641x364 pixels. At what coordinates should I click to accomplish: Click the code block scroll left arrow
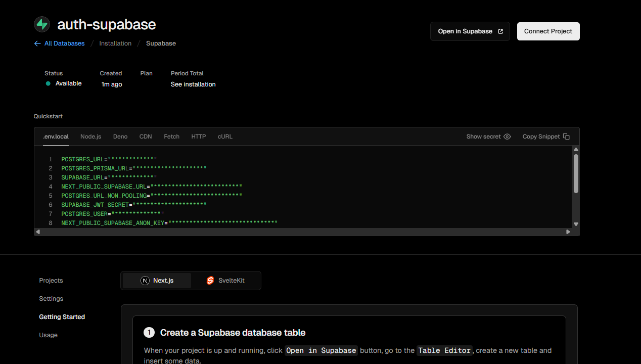[x=38, y=232]
